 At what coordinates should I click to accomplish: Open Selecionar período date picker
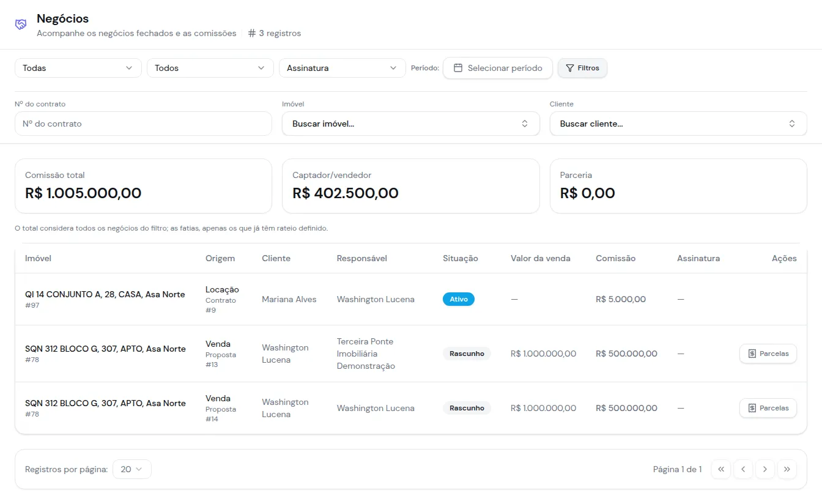click(x=498, y=68)
